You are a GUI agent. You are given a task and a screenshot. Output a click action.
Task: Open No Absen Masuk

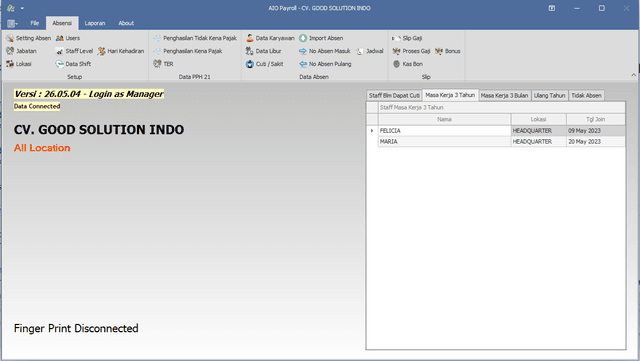[x=325, y=51]
